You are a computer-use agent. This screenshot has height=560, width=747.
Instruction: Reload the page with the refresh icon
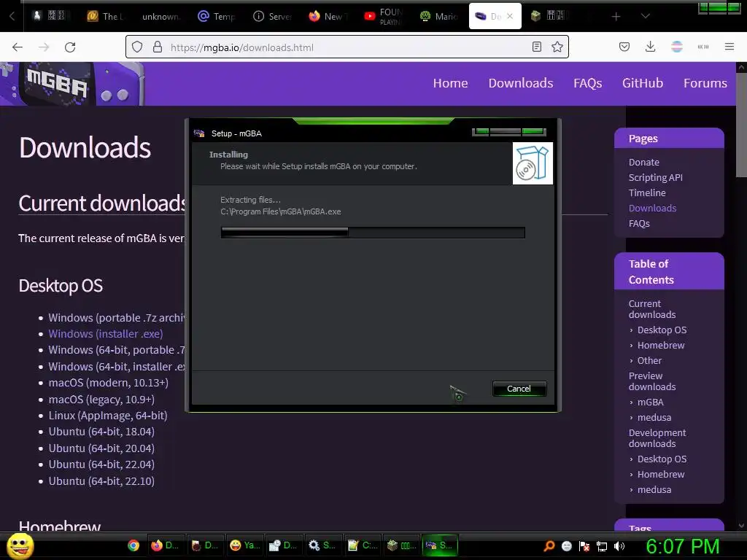coord(70,47)
